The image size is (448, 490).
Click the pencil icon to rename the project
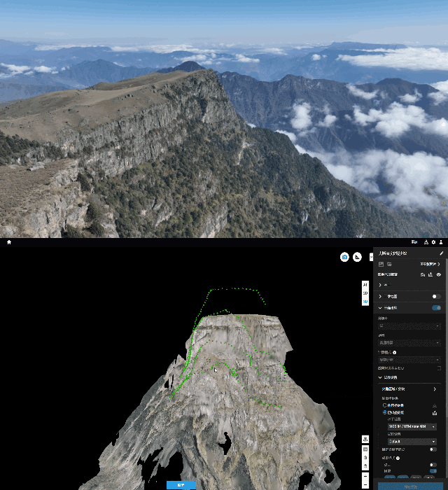click(441, 253)
